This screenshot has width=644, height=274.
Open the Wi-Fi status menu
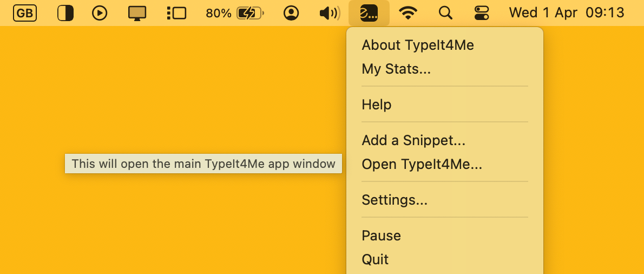pyautogui.click(x=408, y=13)
